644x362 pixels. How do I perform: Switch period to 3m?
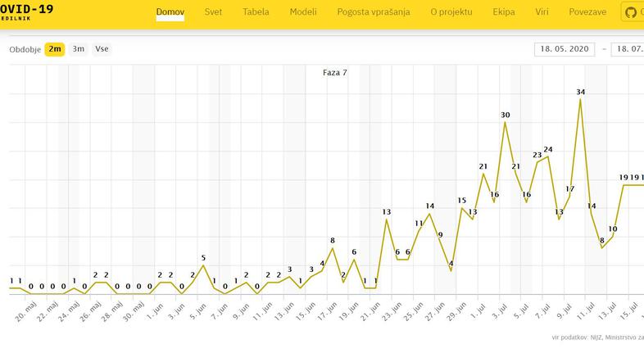79,49
